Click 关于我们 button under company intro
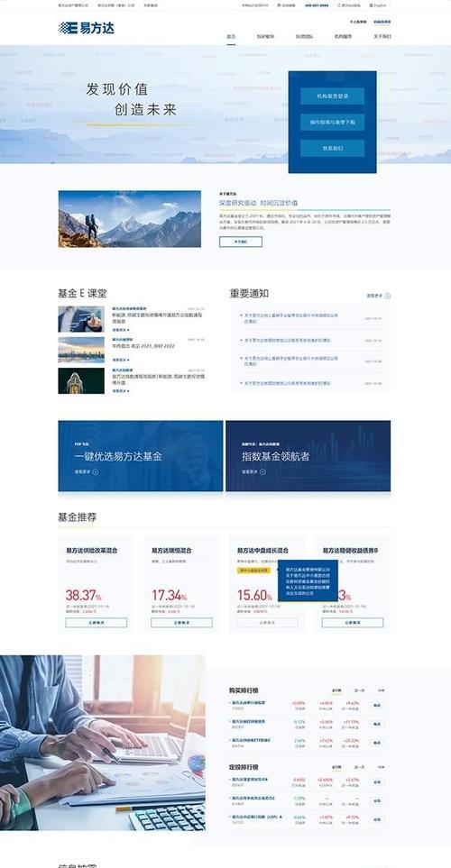The width and height of the screenshot is (451, 868). tap(241, 242)
